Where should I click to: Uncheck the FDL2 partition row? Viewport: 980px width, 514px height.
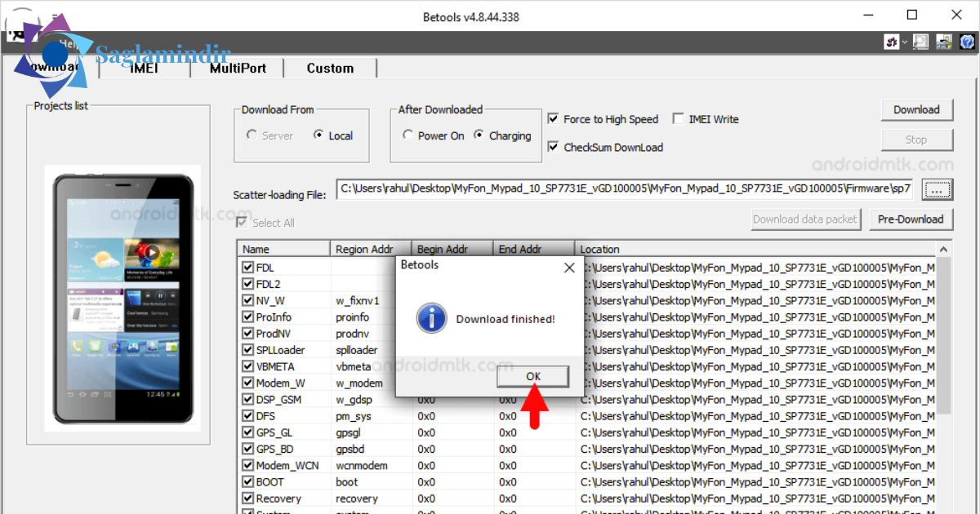(x=247, y=284)
